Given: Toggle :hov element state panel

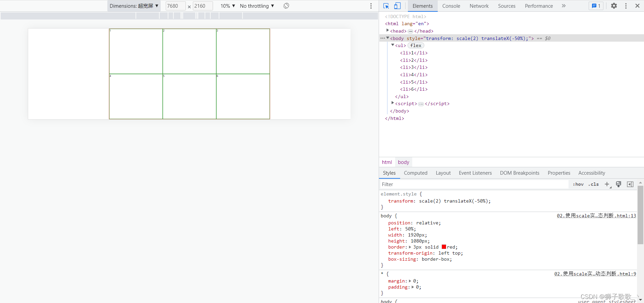Looking at the screenshot, I should point(578,184).
